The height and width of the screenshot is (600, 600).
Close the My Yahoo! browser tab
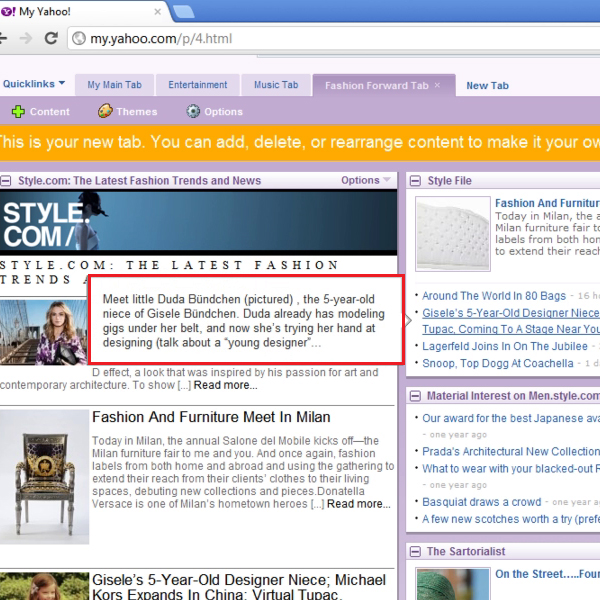157,12
